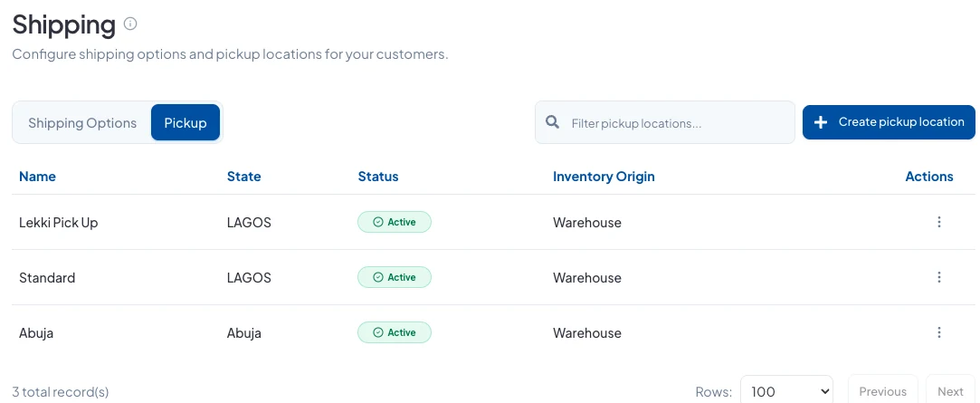Click the Rows label near pagination

pos(714,392)
